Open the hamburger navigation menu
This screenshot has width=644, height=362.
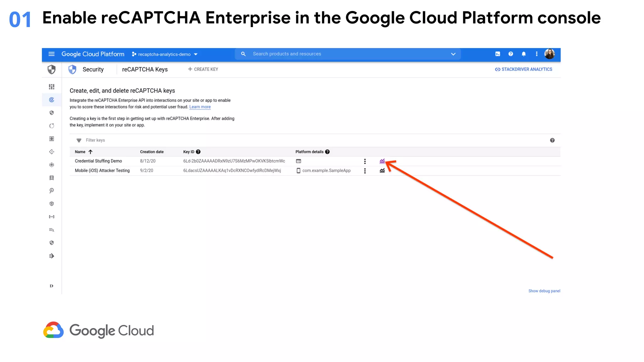[x=52, y=54]
